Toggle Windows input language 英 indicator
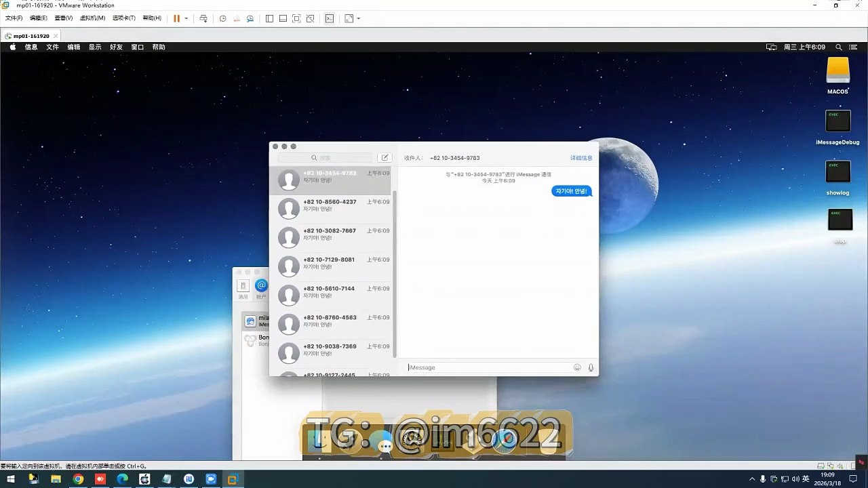Image resolution: width=868 pixels, height=488 pixels. tap(806, 479)
